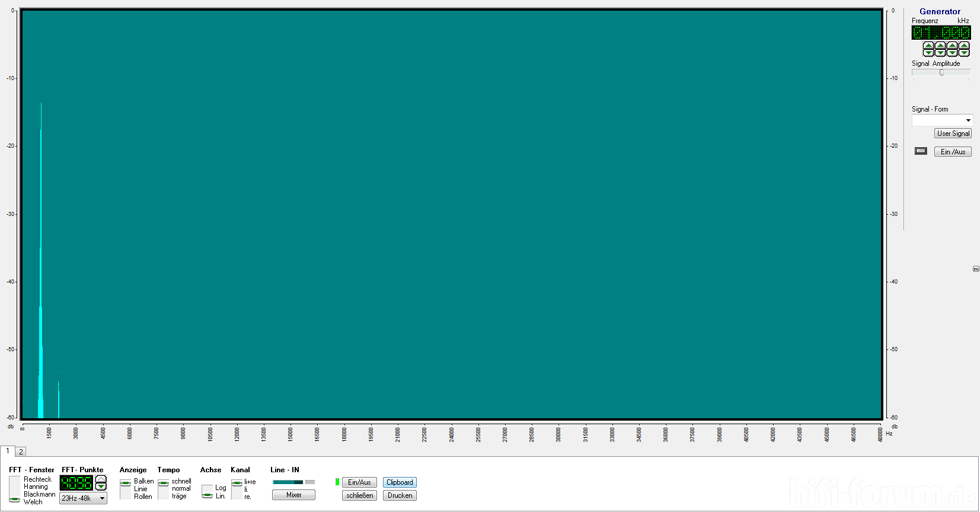Select the Log axis option

click(221, 488)
